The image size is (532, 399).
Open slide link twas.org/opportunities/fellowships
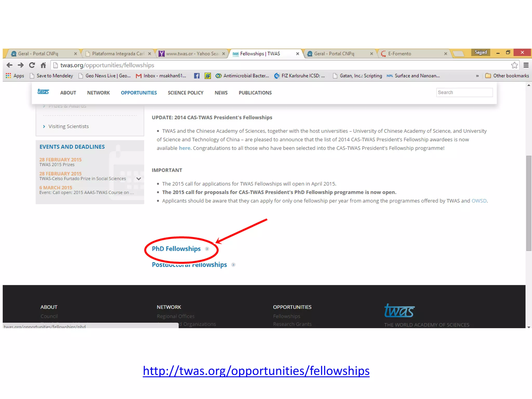[x=256, y=371]
